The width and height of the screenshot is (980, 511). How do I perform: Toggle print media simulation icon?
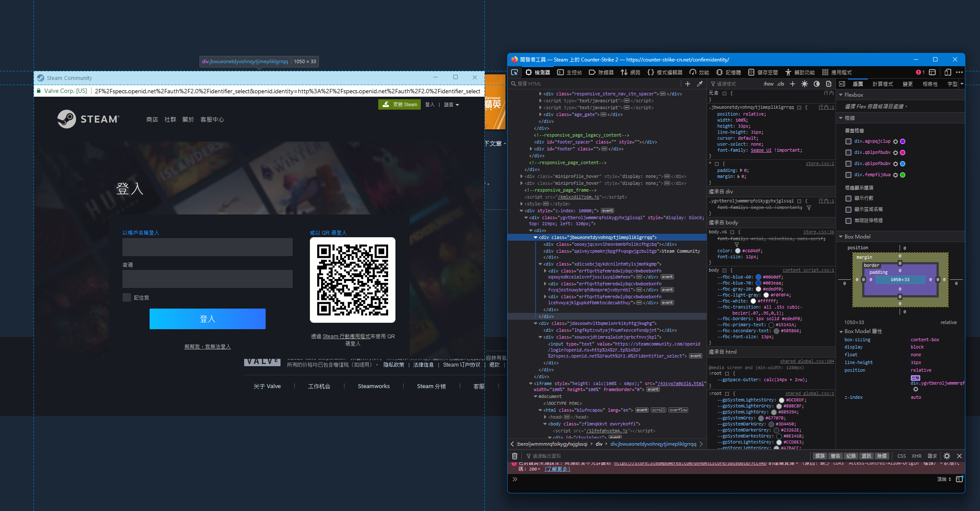[x=829, y=84]
